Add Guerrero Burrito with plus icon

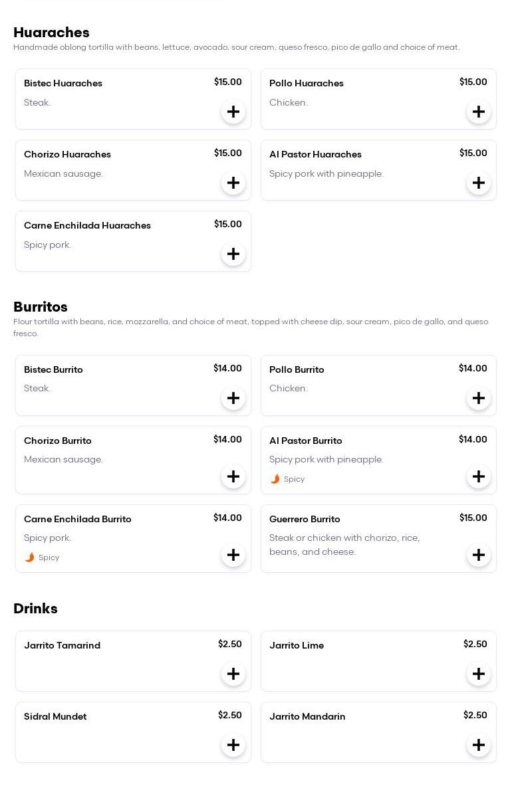(479, 555)
